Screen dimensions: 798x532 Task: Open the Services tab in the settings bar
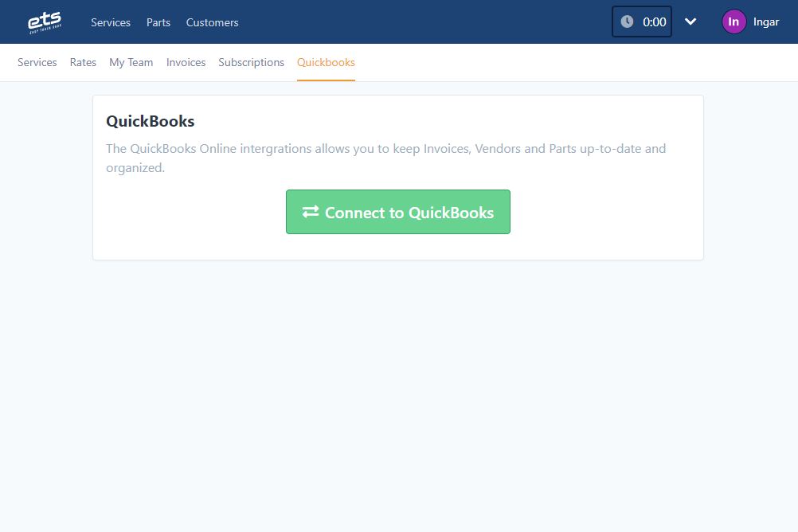coord(37,62)
